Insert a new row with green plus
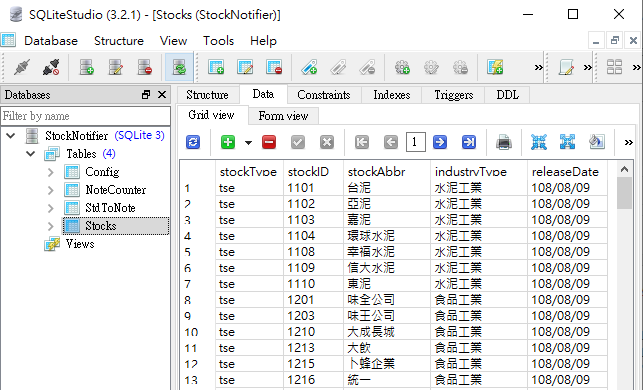Image resolution: width=643 pixels, height=390 pixels. coord(228,142)
